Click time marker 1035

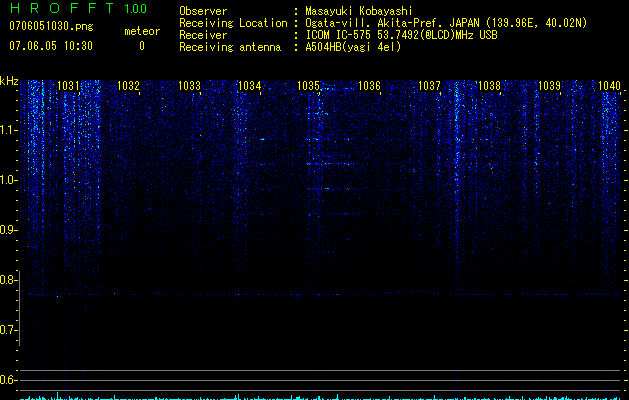pyautogui.click(x=308, y=85)
